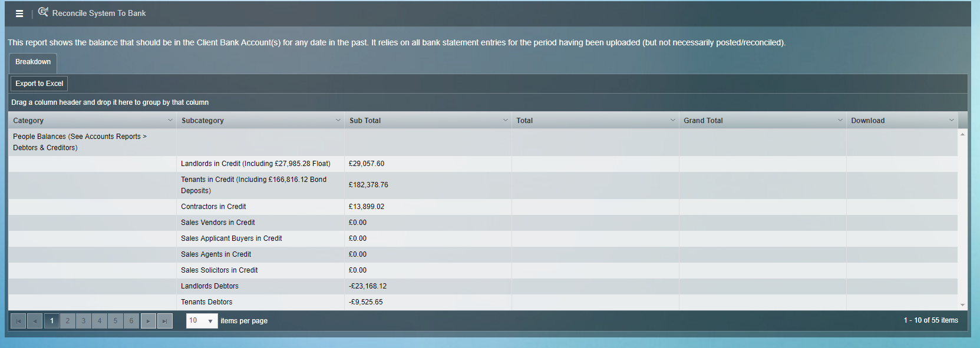Open the hamburger menu icon
The image size is (980, 348).
19,14
